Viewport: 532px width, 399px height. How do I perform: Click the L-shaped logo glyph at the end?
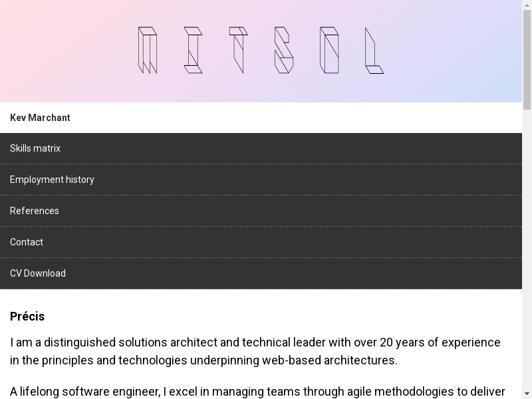[x=374, y=50]
